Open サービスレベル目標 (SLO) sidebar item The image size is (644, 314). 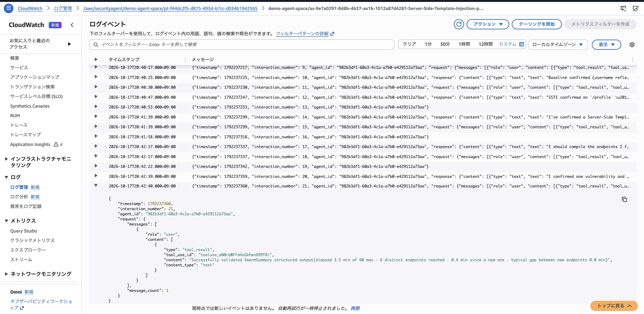pos(36,96)
